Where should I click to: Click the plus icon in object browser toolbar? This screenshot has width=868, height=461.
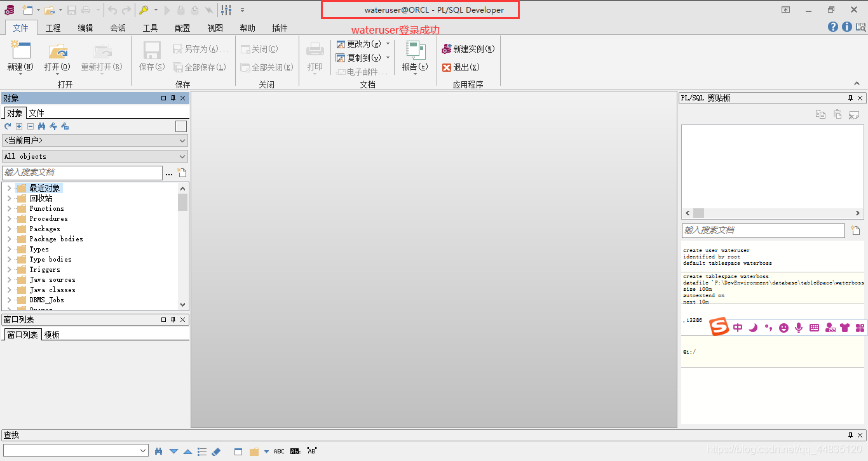19,126
